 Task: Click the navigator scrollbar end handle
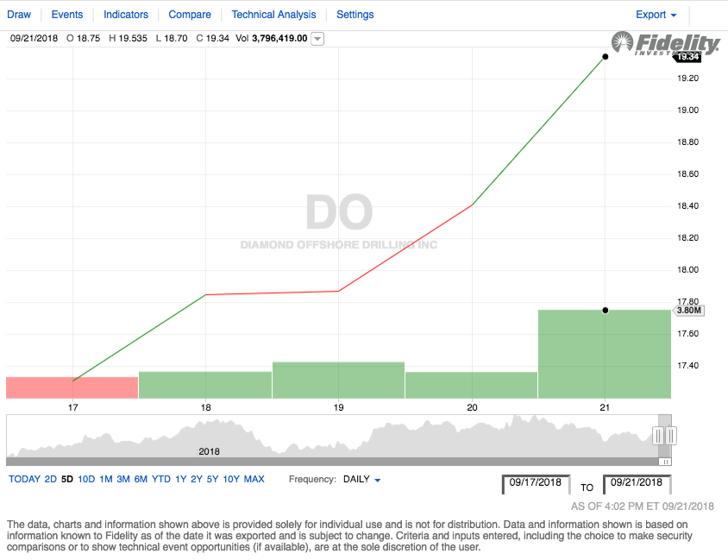[x=665, y=462]
